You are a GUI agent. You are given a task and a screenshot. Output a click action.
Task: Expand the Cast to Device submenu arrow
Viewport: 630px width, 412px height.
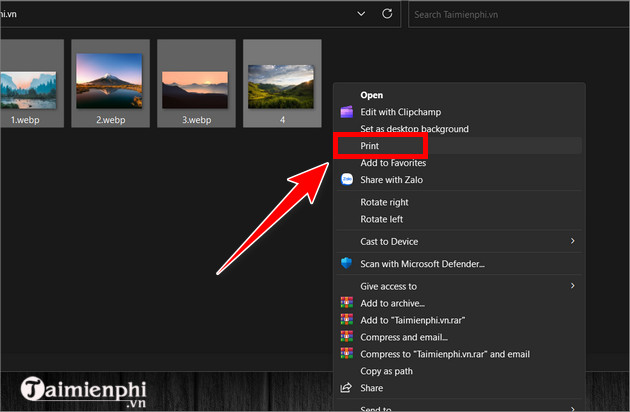tap(573, 241)
